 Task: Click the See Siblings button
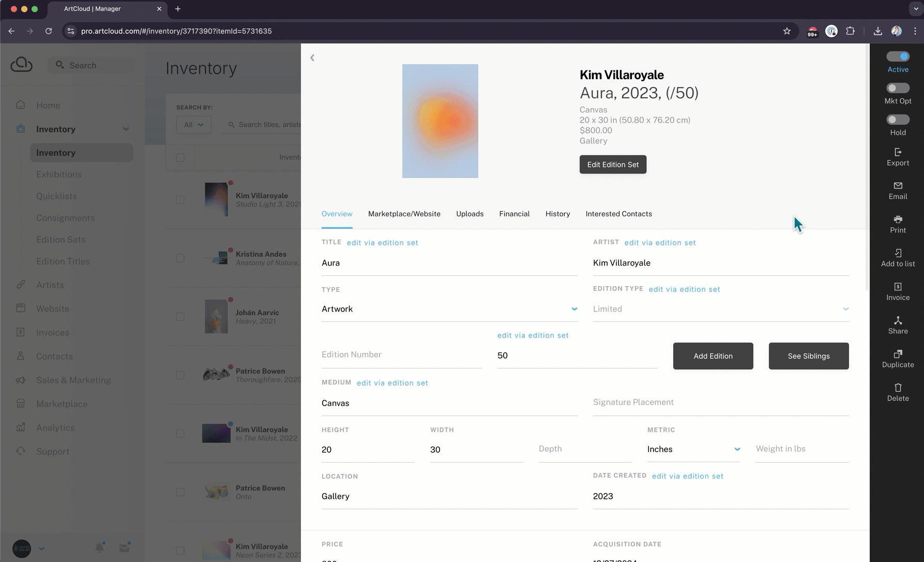[x=809, y=356]
